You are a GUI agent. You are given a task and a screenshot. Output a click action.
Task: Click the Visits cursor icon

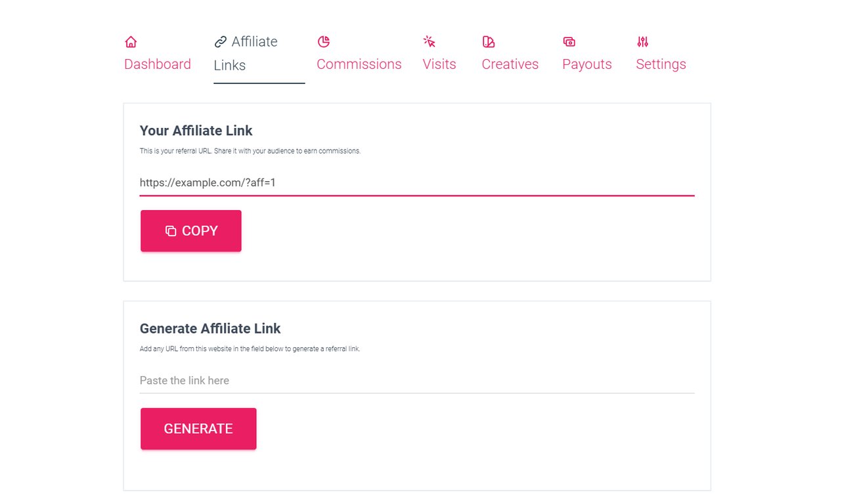tap(430, 41)
